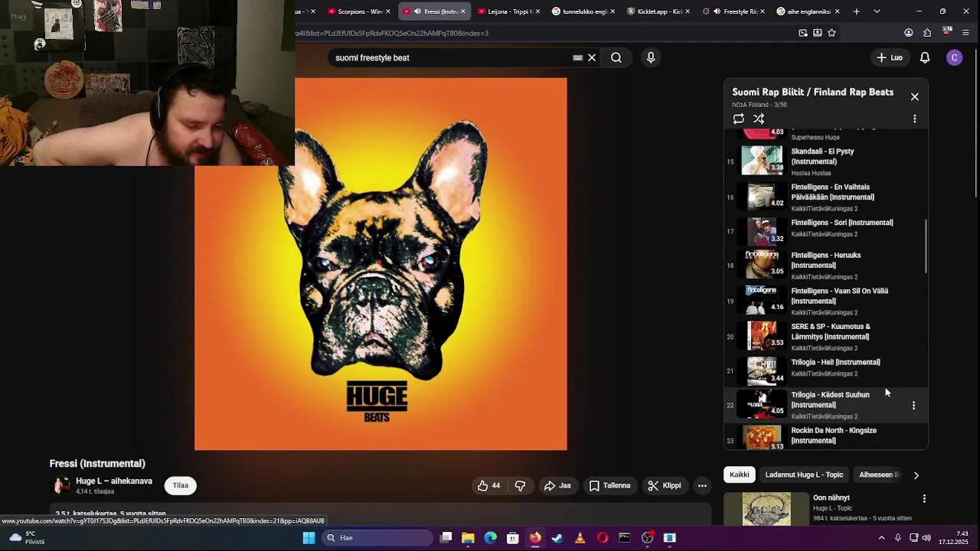Play SERE & SP - Kuumotus & Lämmitys
The width and height of the screenshot is (980, 551).
click(827, 336)
